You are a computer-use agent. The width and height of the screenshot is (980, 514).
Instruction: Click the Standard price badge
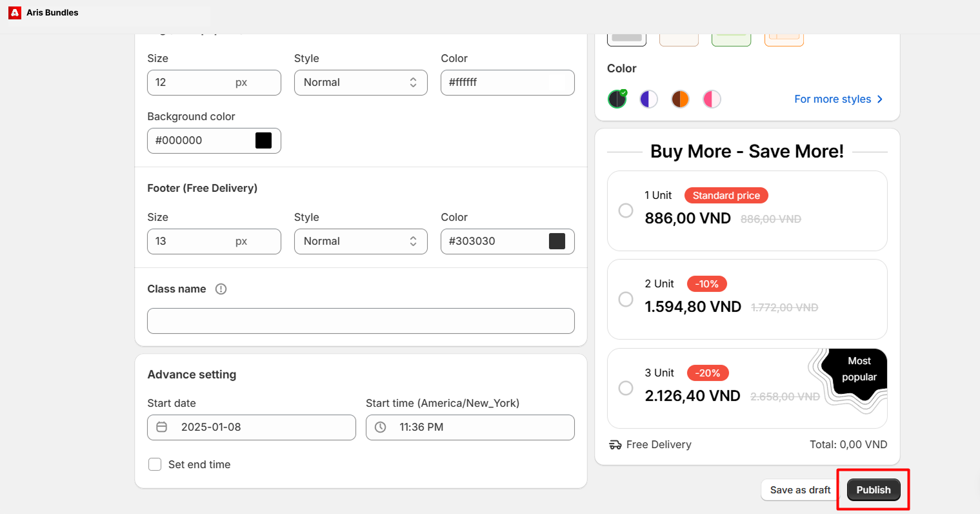pos(726,195)
